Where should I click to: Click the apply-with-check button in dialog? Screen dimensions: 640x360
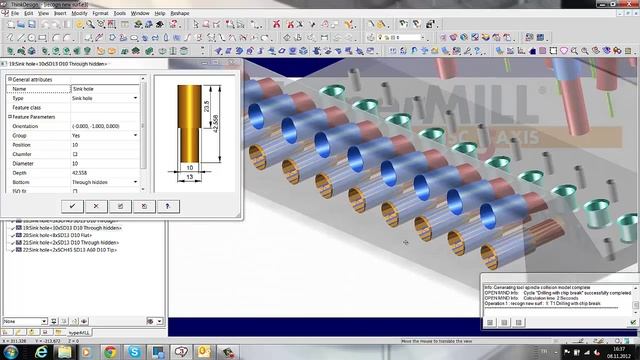click(120, 206)
